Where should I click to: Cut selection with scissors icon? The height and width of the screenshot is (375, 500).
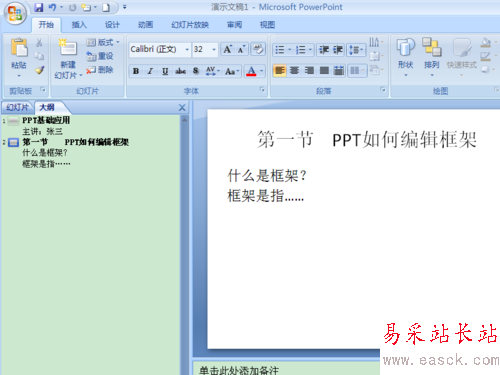pos(39,42)
